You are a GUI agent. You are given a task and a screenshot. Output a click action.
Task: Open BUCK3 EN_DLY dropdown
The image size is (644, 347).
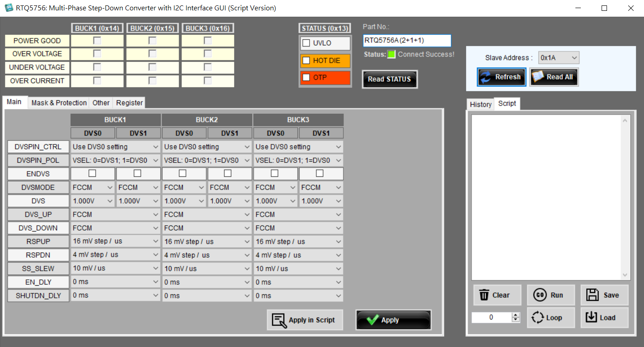pos(298,282)
